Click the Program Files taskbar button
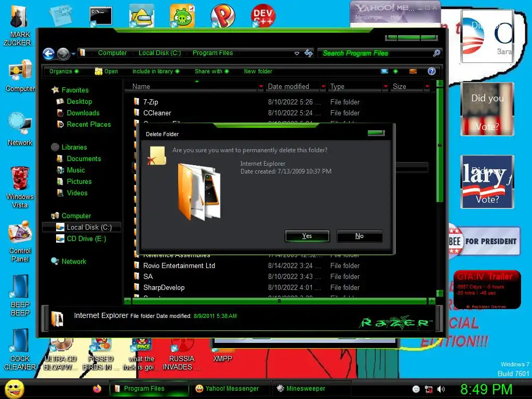The width and height of the screenshot is (532, 399). [149, 389]
